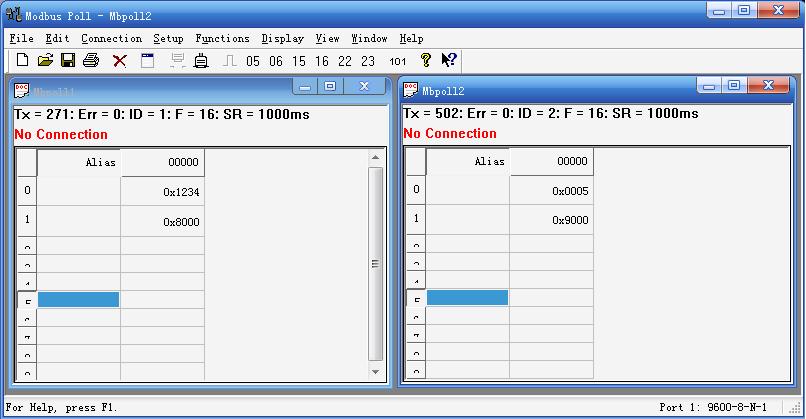The height and width of the screenshot is (419, 806).
Task: Save using the floppy disk icon
Action: (68, 61)
